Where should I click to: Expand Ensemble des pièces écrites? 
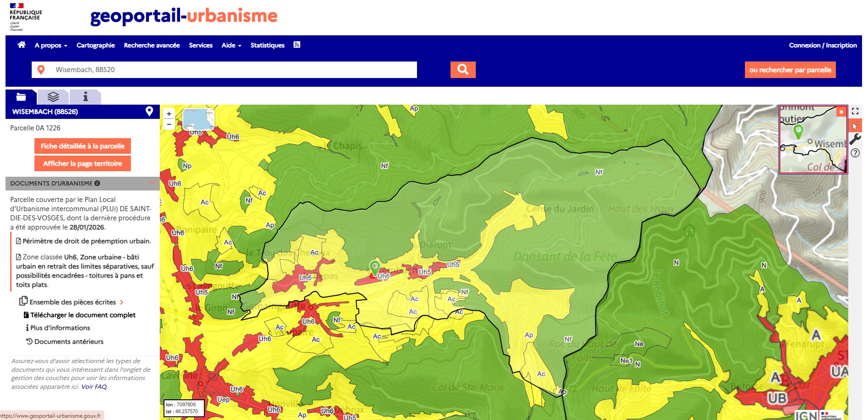click(71, 302)
